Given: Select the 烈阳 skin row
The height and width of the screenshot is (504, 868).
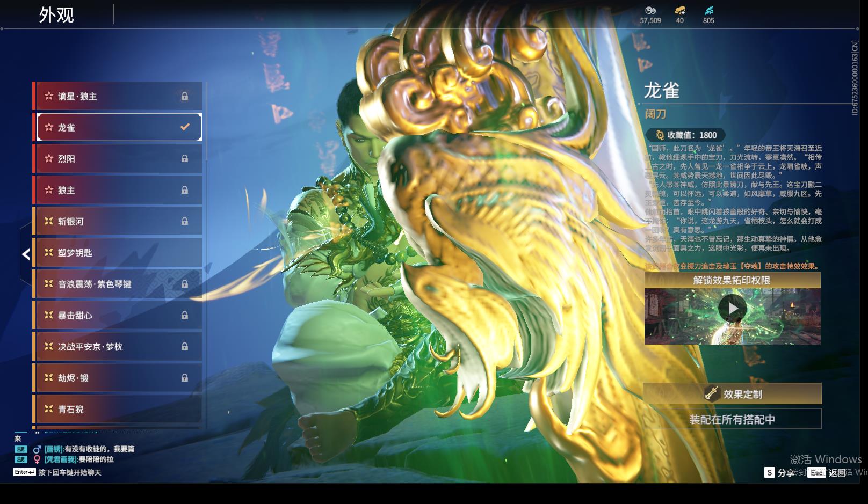Looking at the screenshot, I should 118,159.
